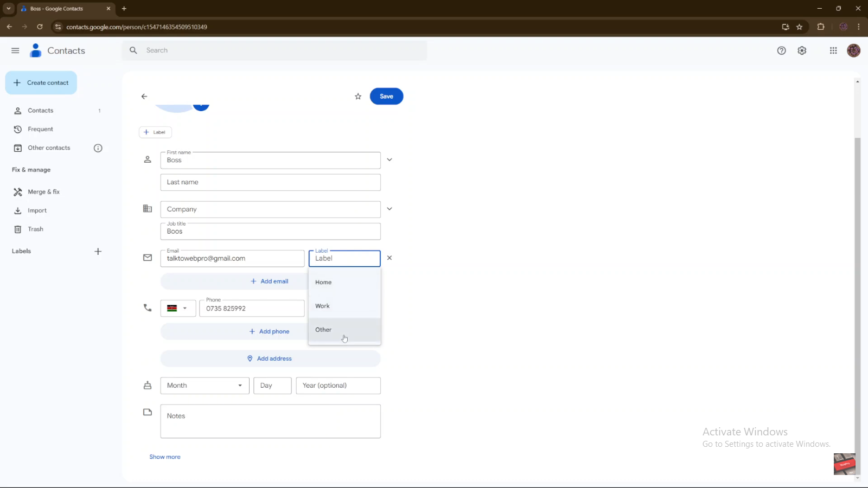Click the add Label chip
This screenshot has height=488, width=868.
155,132
